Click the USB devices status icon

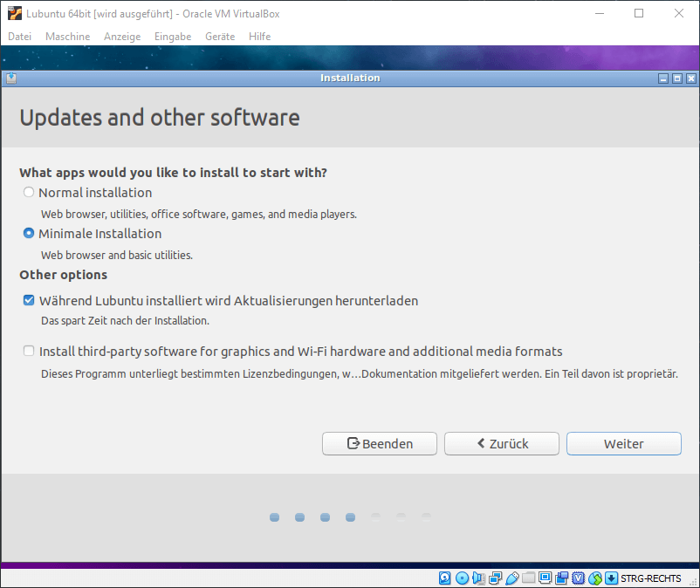click(x=512, y=578)
